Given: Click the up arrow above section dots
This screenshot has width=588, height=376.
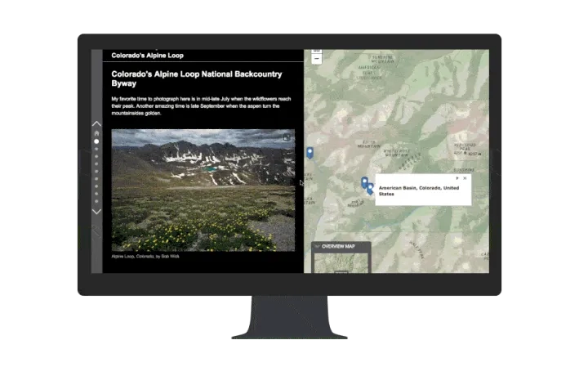Looking at the screenshot, I should [x=96, y=123].
